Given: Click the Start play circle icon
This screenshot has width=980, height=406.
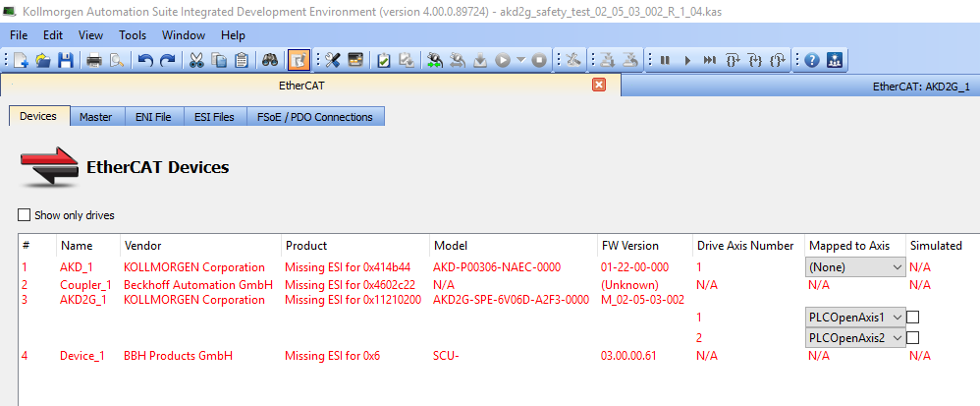Looking at the screenshot, I should [x=503, y=60].
